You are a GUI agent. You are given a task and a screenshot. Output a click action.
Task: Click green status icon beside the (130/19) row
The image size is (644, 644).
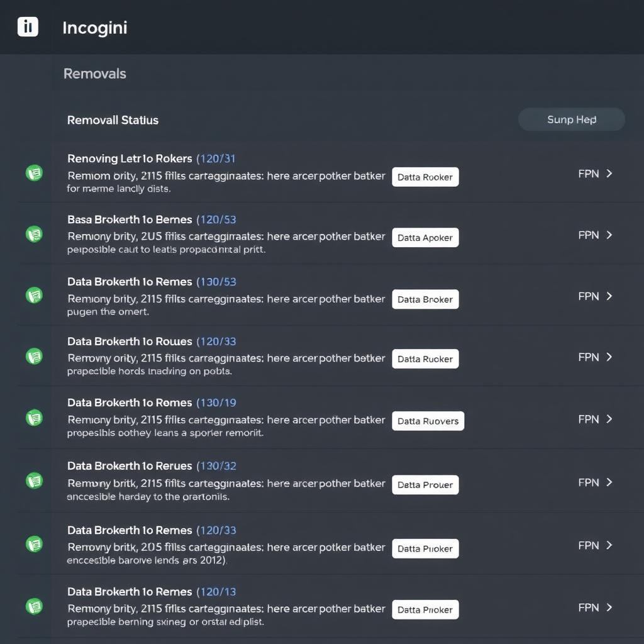[x=34, y=418]
